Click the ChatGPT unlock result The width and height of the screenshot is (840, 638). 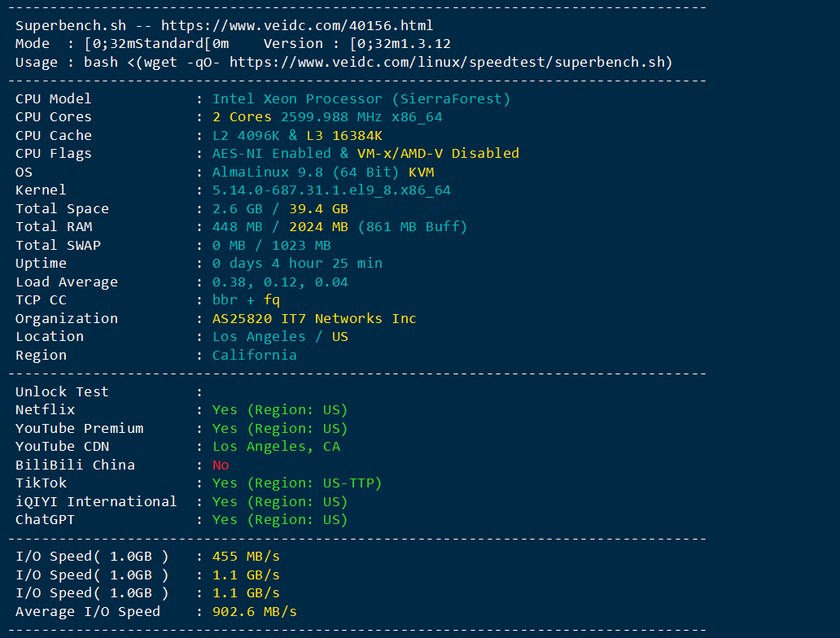pos(280,520)
